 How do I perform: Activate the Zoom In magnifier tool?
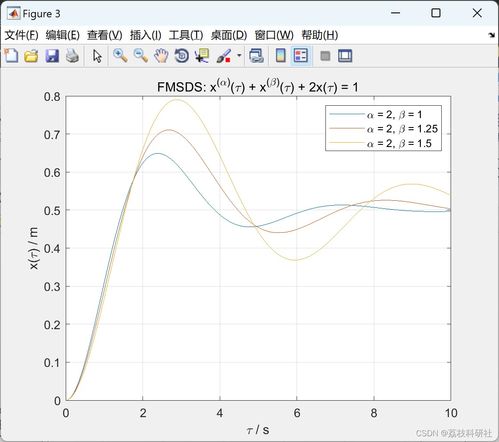120,56
